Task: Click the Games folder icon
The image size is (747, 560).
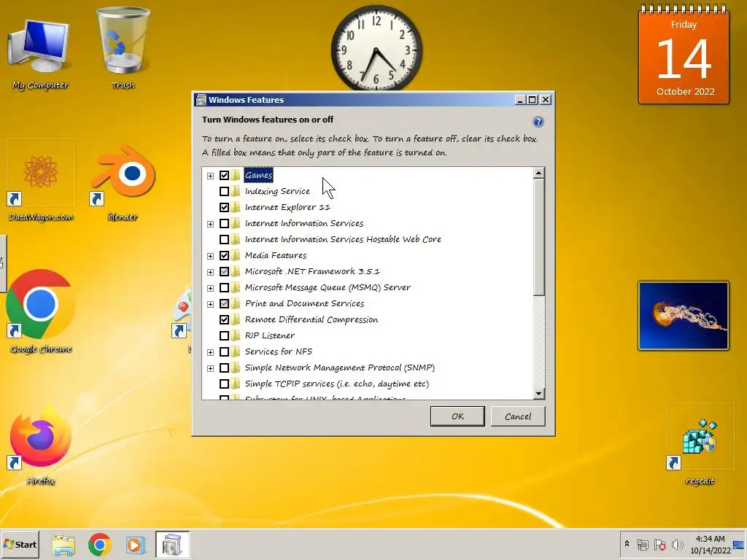Action: (236, 175)
